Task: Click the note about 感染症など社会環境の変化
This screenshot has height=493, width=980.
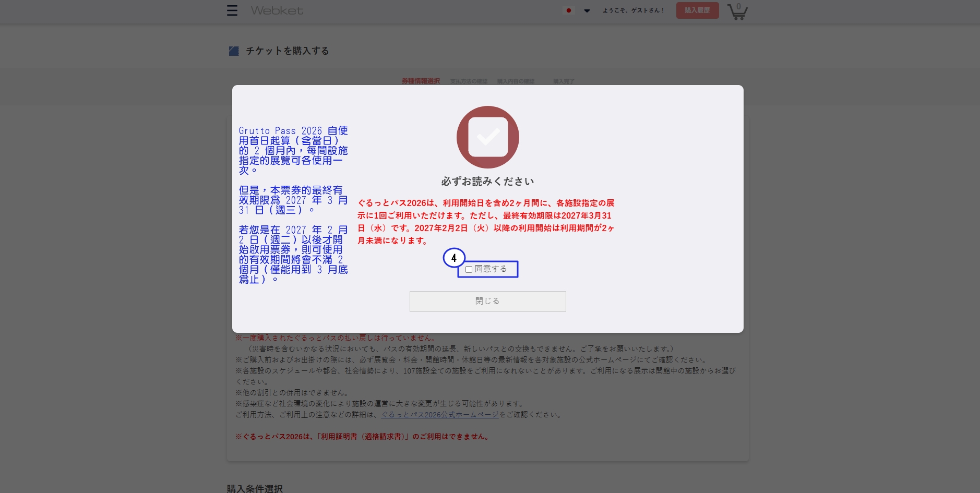Action: 380,404
